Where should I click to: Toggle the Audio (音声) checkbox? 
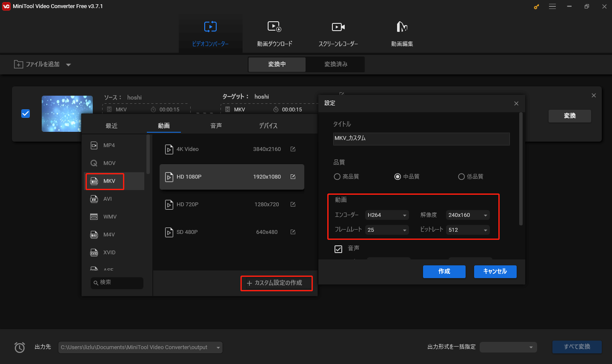(338, 249)
